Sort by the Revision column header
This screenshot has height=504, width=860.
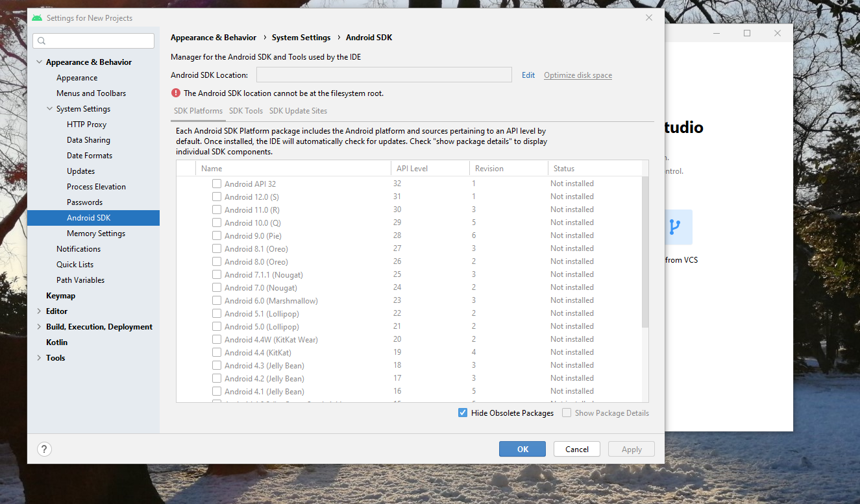click(x=508, y=169)
